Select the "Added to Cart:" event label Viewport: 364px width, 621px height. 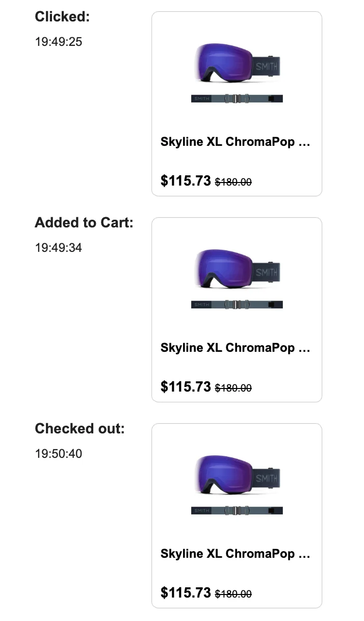click(84, 223)
